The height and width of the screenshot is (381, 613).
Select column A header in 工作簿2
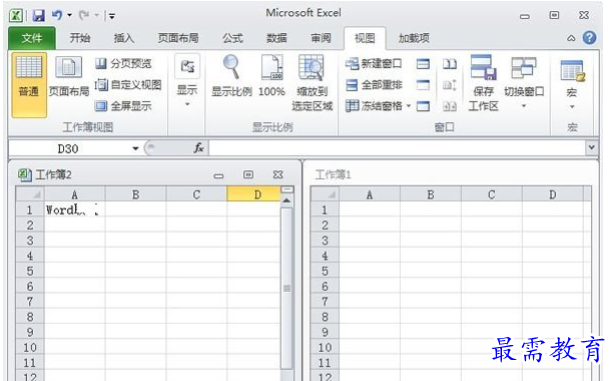75,195
